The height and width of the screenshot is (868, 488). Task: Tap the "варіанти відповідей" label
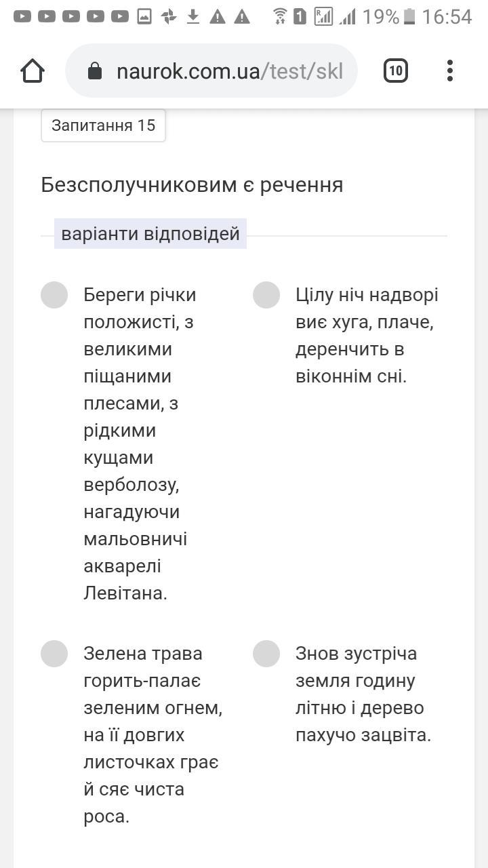point(150,234)
